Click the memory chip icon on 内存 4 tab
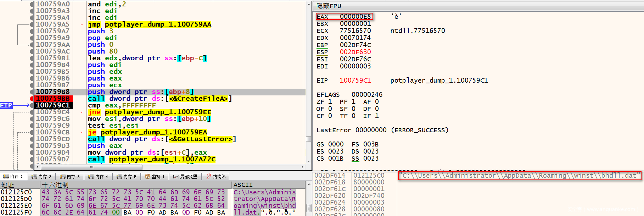This screenshot has width=644, height=216. pyautogui.click(x=91, y=176)
